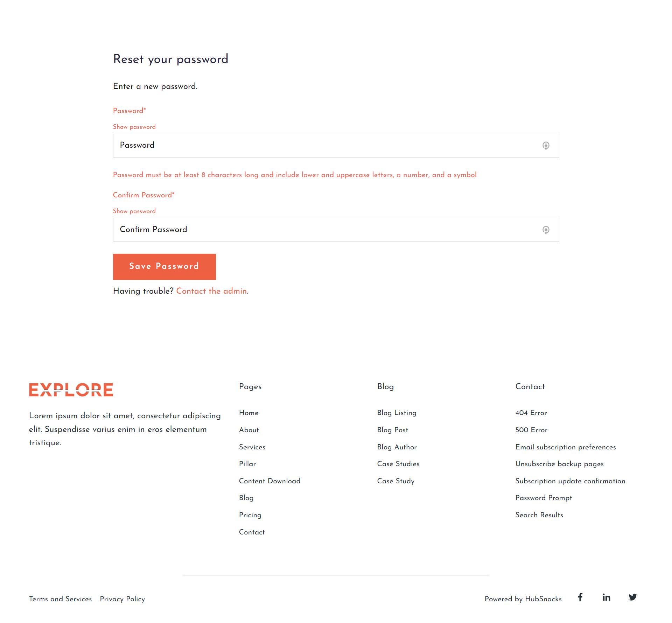This screenshot has height=623, width=672.
Task: Go to Home in footer Pages
Action: coord(248,413)
